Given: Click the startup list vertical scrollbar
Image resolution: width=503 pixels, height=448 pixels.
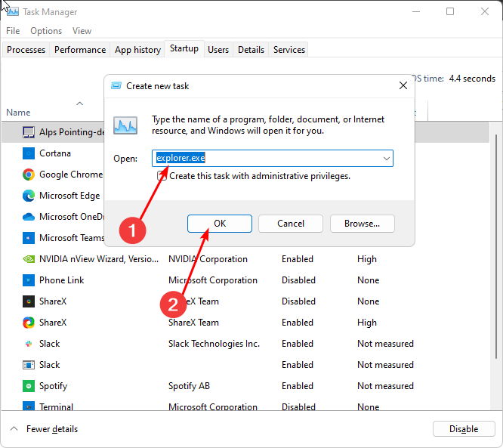Looking at the screenshot, I should click(496, 247).
